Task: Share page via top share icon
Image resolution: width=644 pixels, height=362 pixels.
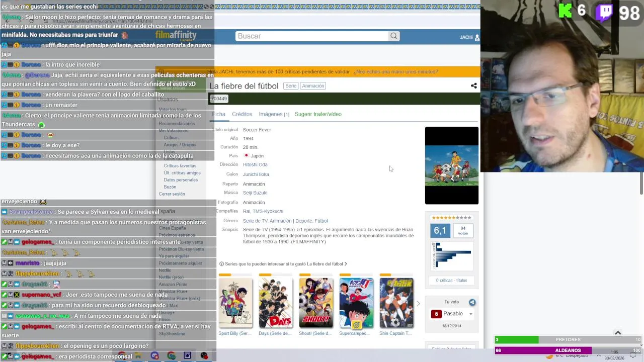Action: (x=473, y=86)
